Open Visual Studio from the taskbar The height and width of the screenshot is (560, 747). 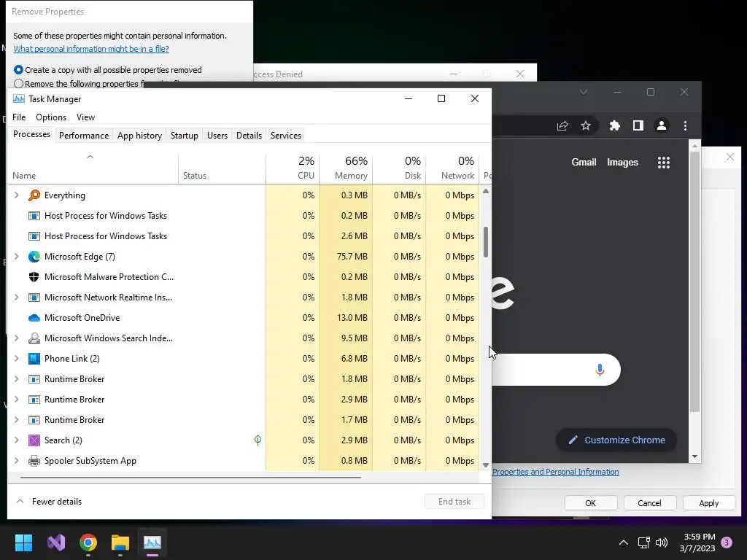[56, 542]
